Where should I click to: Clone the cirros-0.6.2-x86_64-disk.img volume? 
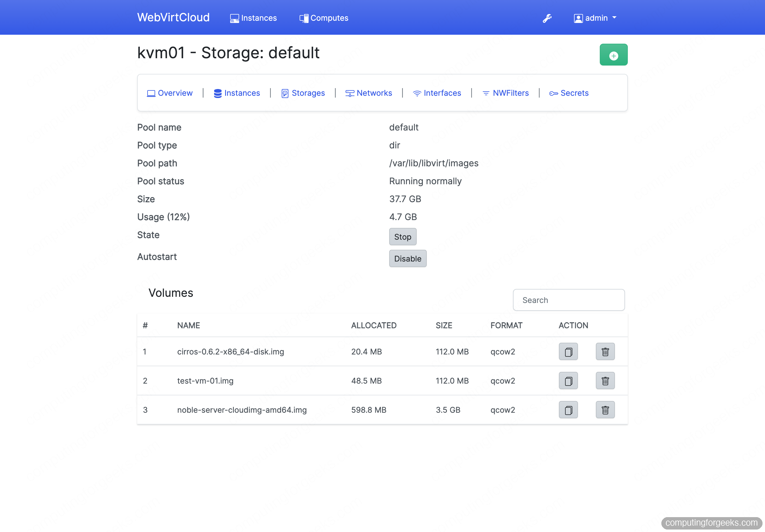[568, 351]
